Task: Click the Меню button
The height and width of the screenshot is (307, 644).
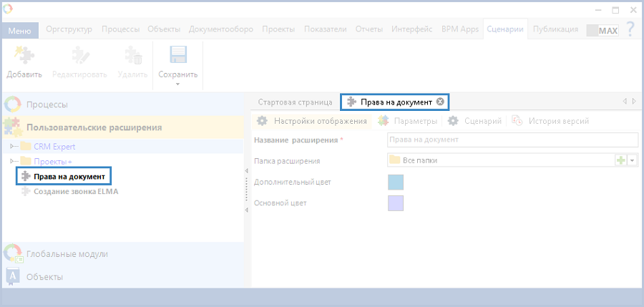Action: tap(19, 30)
